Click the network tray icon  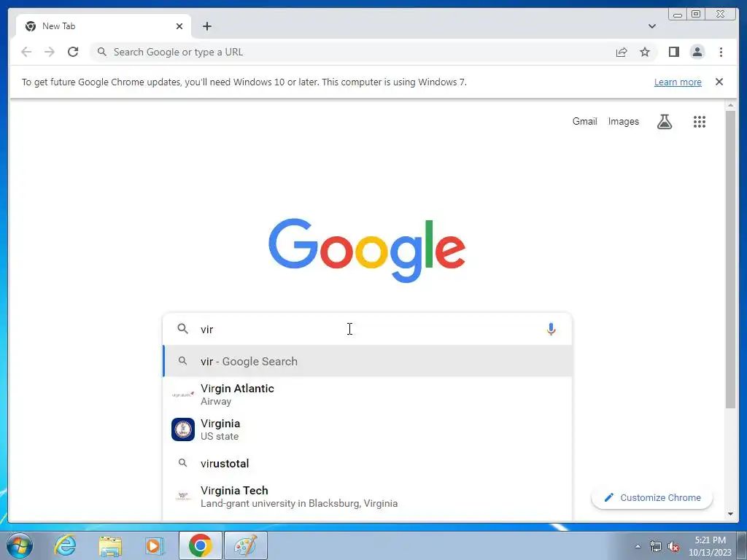point(656,546)
